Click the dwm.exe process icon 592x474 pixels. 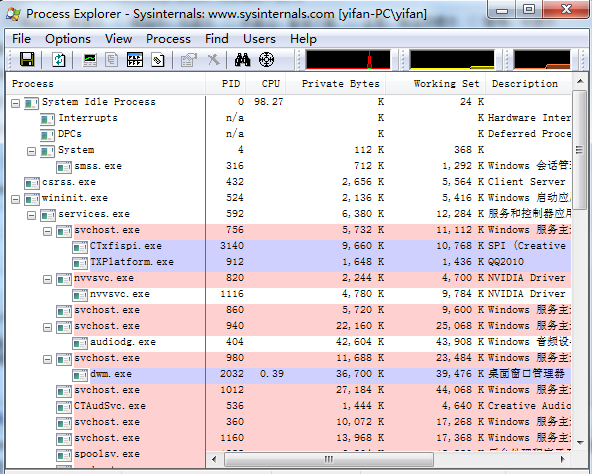click(80, 375)
